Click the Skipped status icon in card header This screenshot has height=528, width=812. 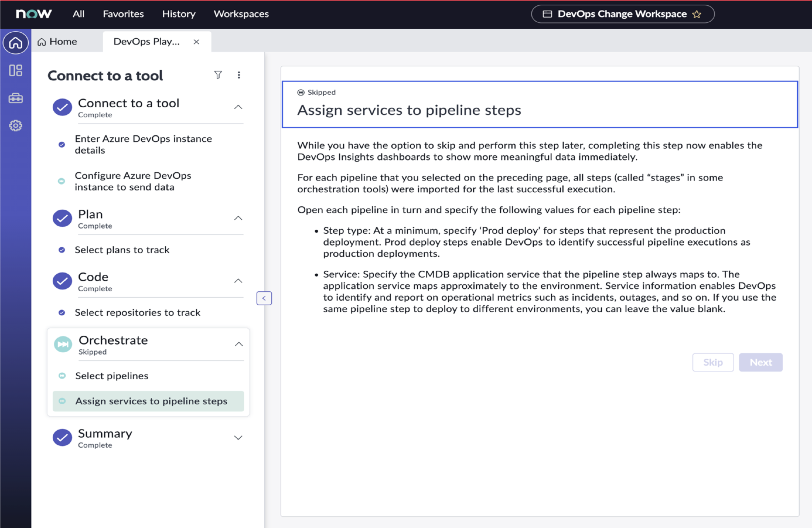[x=301, y=92]
